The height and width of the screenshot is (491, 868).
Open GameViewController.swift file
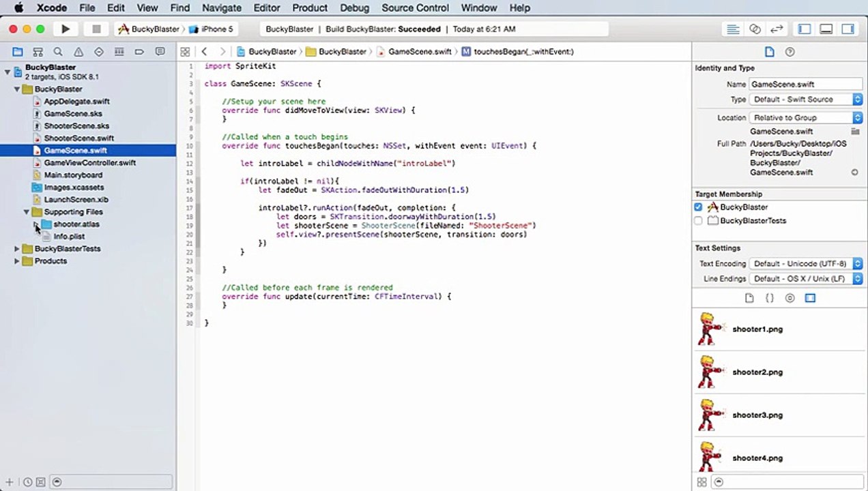click(x=90, y=163)
